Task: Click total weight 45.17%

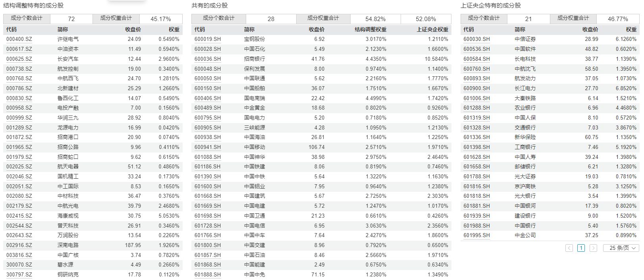Action: pyautogui.click(x=161, y=19)
